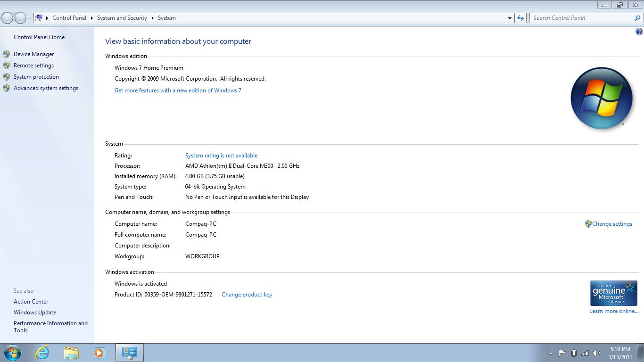
Task: Click the address bar refresh icon
Action: (x=520, y=18)
